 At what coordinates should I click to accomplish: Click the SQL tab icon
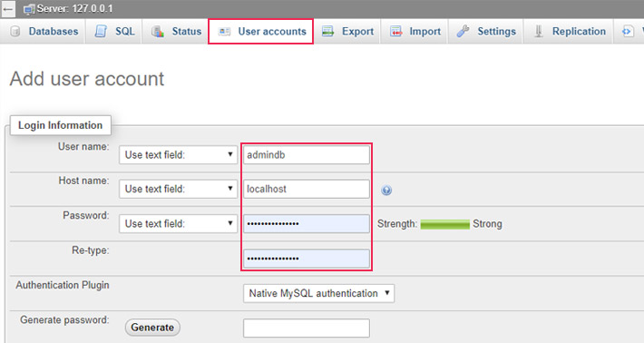tap(101, 31)
